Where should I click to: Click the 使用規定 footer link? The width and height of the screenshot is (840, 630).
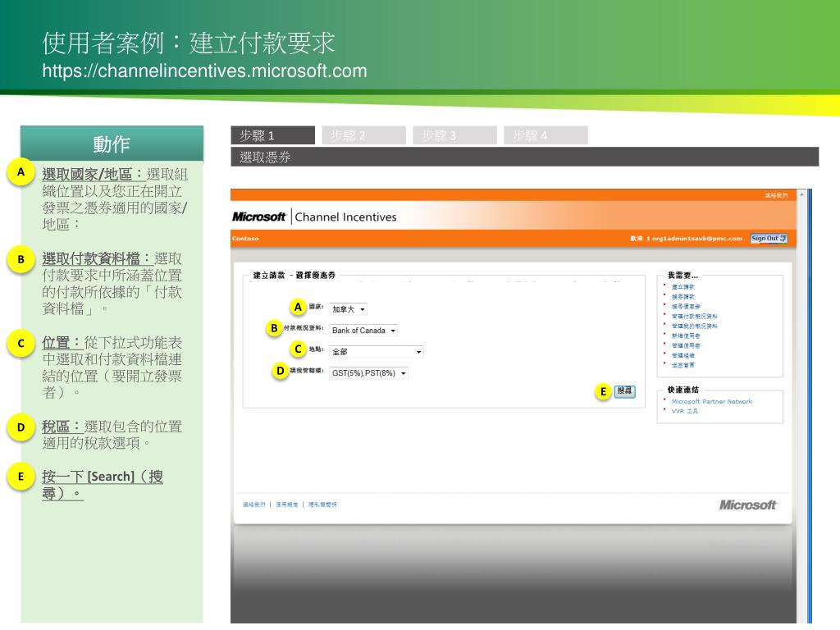pyautogui.click(x=286, y=504)
